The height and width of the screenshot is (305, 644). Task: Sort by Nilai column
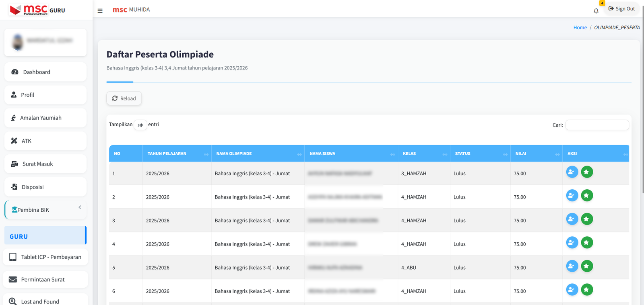pyautogui.click(x=537, y=154)
